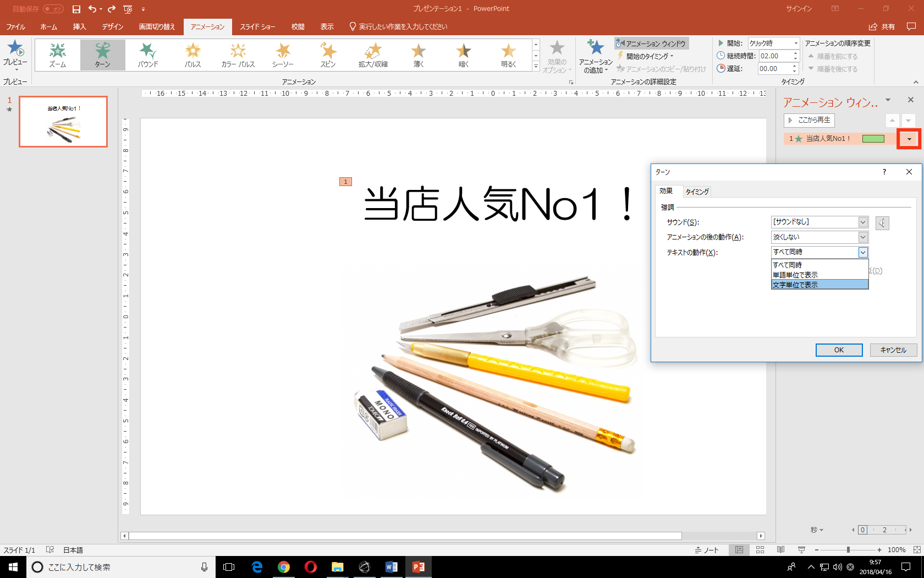Select the ズーム (Zoom) animation effect
The width and height of the screenshot is (924, 578).
57,54
